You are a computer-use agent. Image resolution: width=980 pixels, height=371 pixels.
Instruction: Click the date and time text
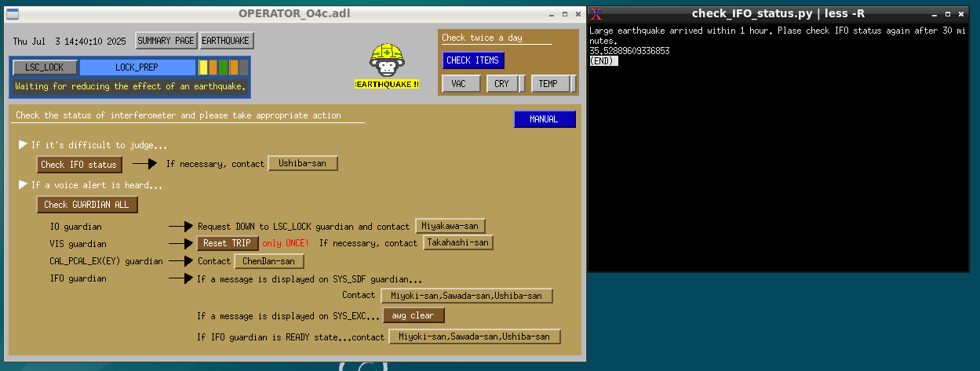coord(71,42)
